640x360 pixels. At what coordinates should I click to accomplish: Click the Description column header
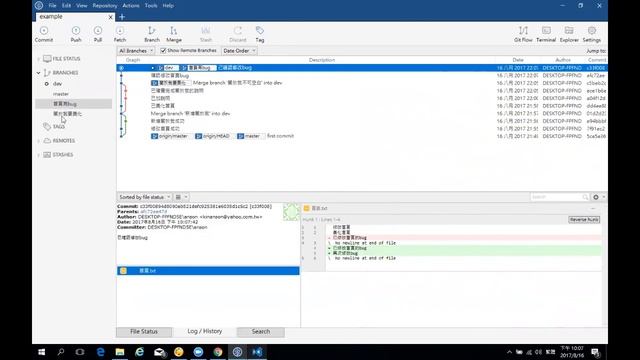point(322,60)
